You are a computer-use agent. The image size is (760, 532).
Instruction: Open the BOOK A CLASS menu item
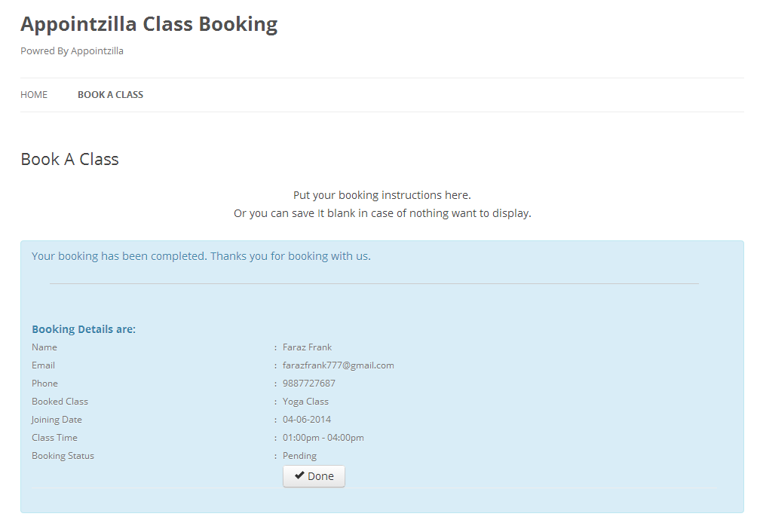(x=111, y=95)
